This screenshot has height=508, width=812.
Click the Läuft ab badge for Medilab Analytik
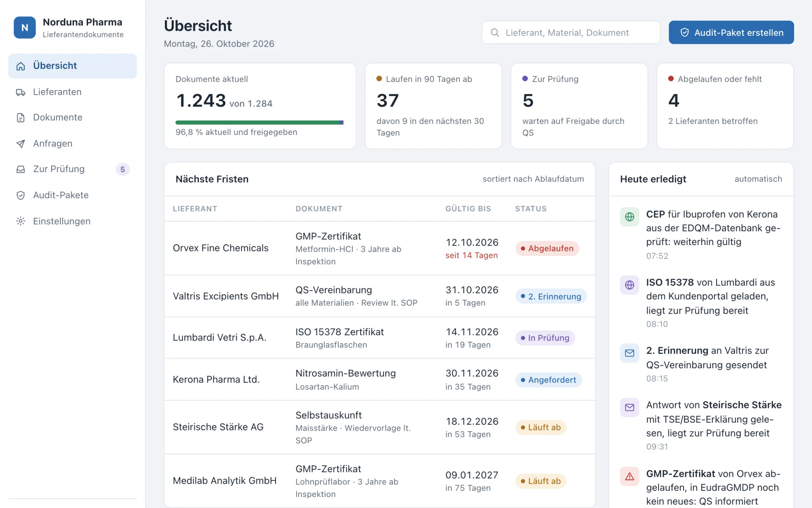point(541,481)
